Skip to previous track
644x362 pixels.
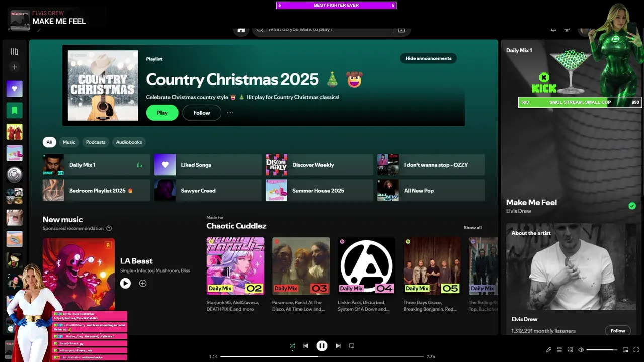pos(306,346)
